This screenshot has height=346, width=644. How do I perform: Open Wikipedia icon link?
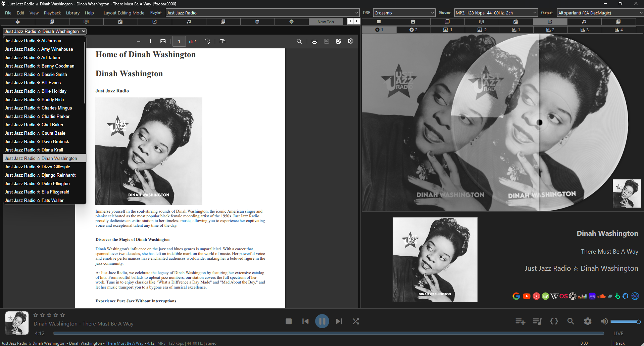554,296
